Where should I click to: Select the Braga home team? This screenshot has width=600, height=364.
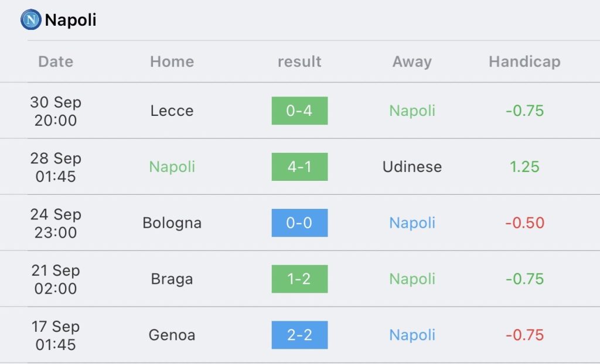[x=172, y=279]
